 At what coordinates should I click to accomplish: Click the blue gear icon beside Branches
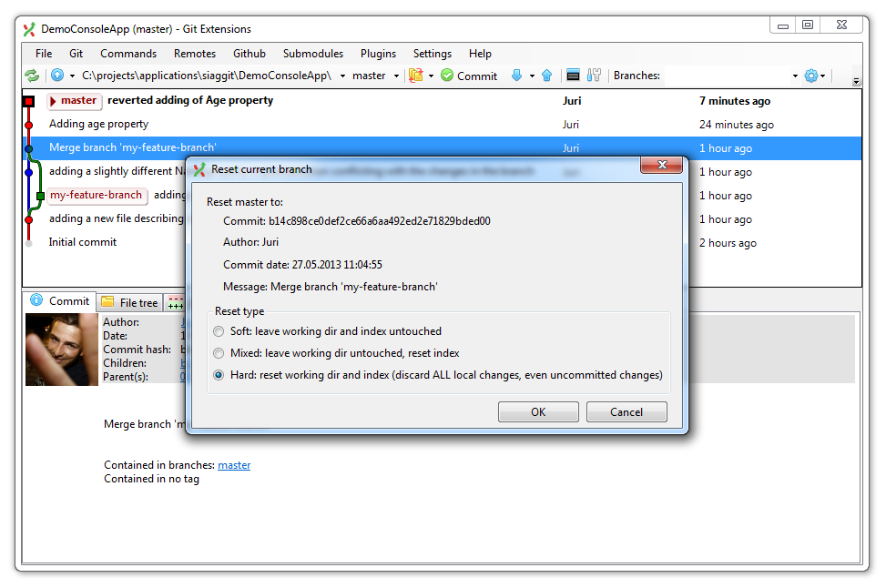810,76
